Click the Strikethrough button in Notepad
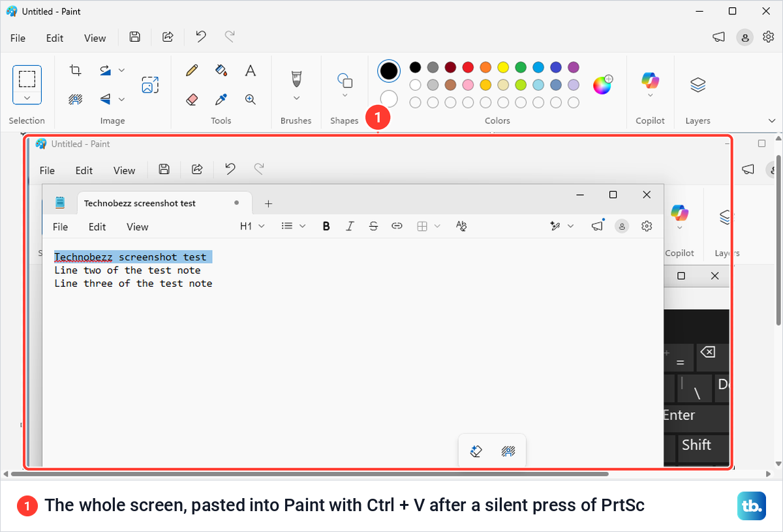This screenshot has height=532, width=783. (373, 226)
